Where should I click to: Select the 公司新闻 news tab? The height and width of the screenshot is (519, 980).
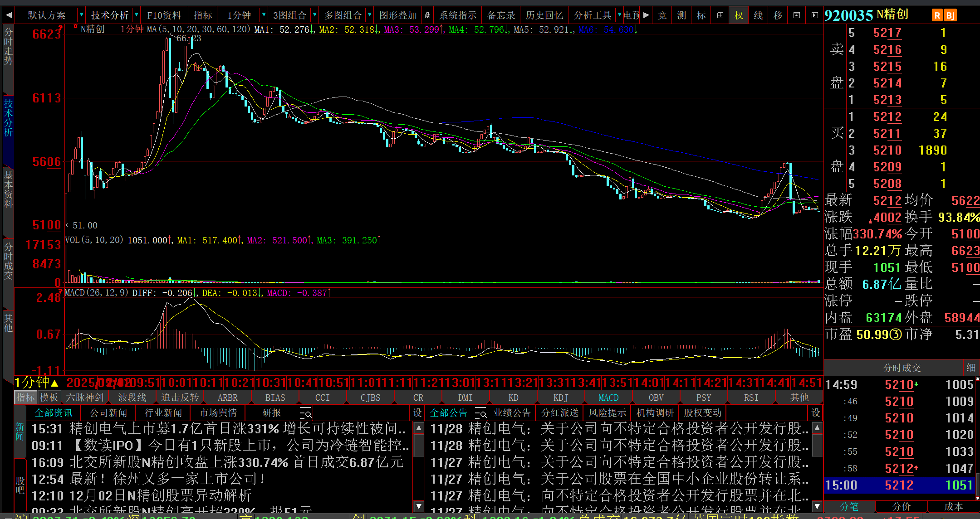coord(108,413)
